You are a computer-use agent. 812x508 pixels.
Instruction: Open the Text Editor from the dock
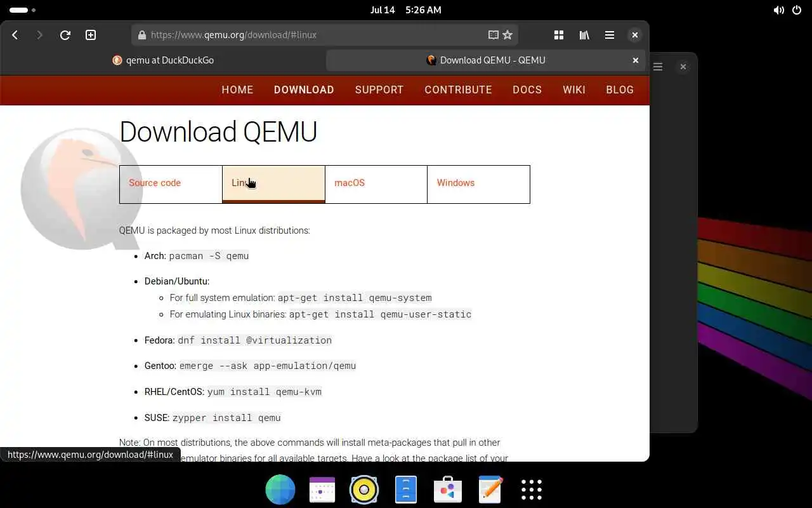coord(490,490)
